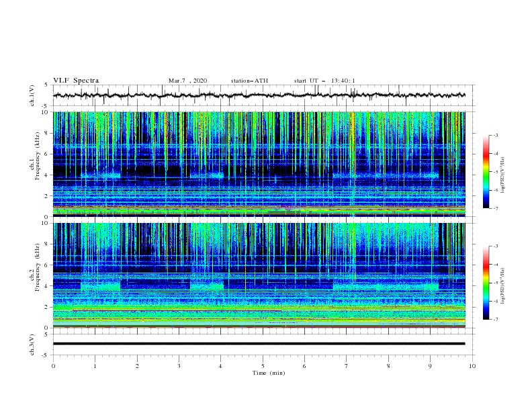The width and height of the screenshot is (532, 411).
Task: Click time axis tick label "7"
Action: point(347,366)
